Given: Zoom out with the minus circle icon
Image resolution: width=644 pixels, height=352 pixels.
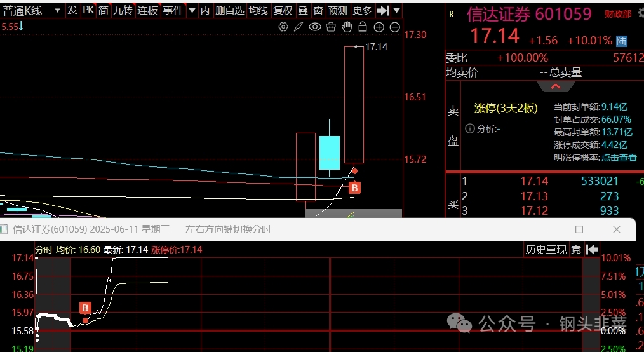Looking at the screenshot, I should point(394,27).
